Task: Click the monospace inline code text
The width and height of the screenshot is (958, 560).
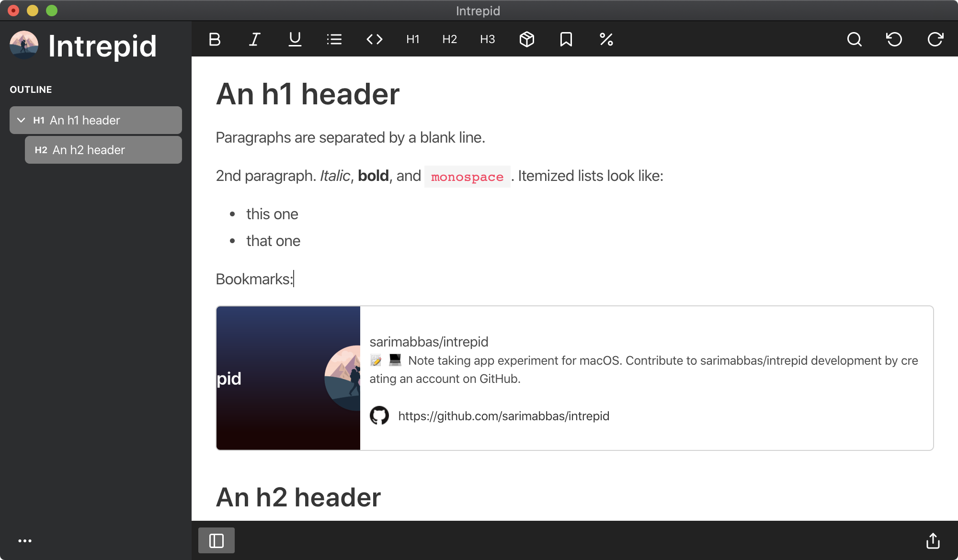Action: (468, 177)
